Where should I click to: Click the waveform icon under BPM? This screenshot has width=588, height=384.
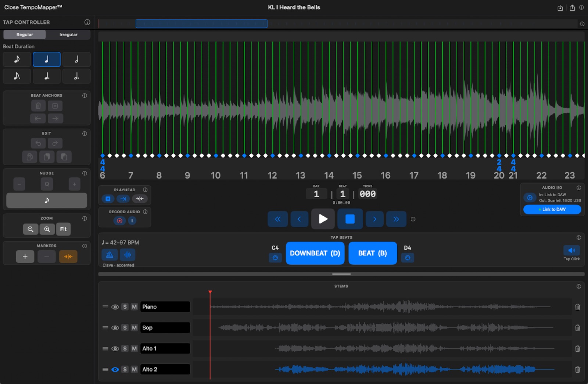128,254
